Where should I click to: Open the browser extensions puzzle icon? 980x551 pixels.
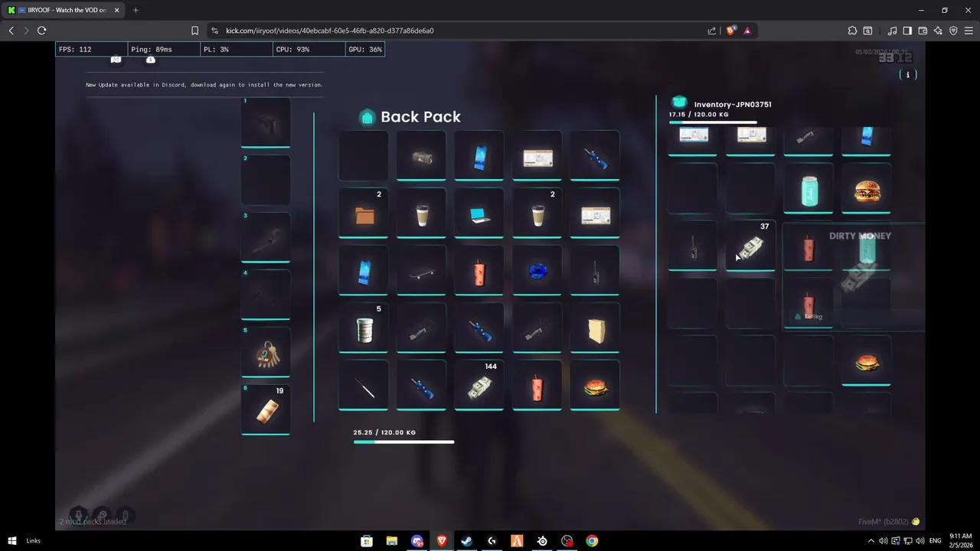[x=852, y=31]
